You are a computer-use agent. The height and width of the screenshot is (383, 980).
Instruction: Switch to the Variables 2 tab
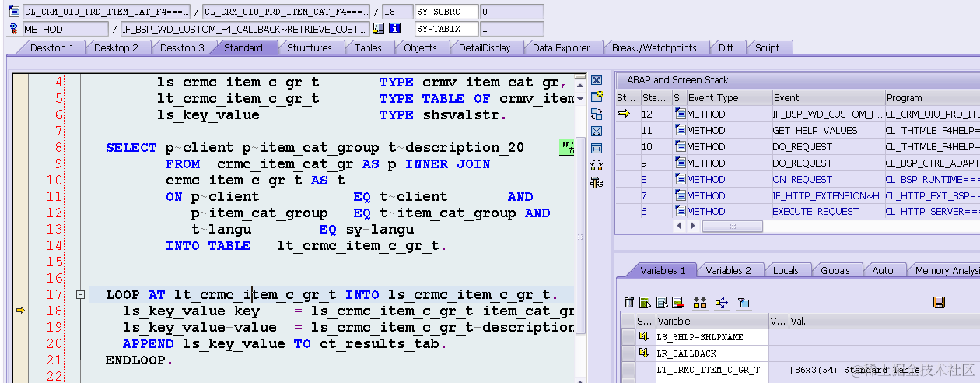[x=729, y=270]
